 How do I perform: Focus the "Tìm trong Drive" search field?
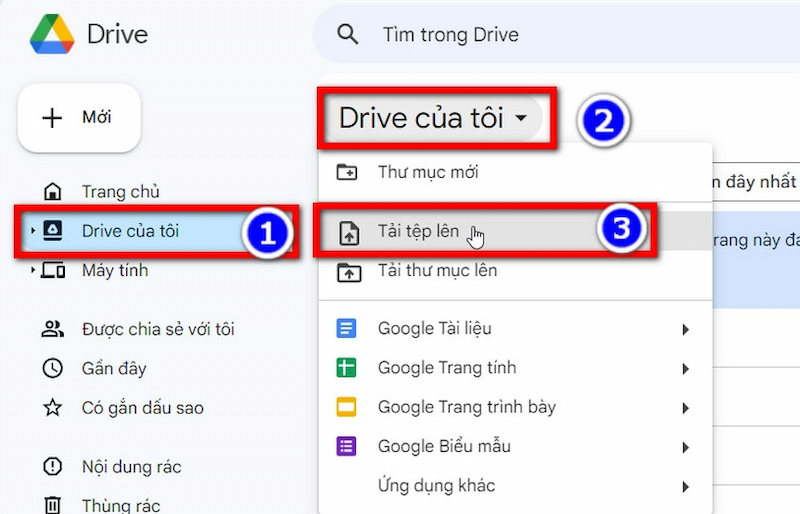[556, 35]
